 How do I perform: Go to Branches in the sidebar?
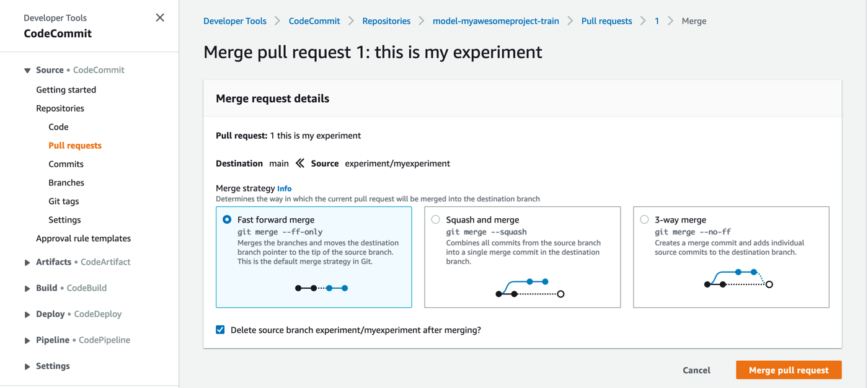(x=66, y=182)
